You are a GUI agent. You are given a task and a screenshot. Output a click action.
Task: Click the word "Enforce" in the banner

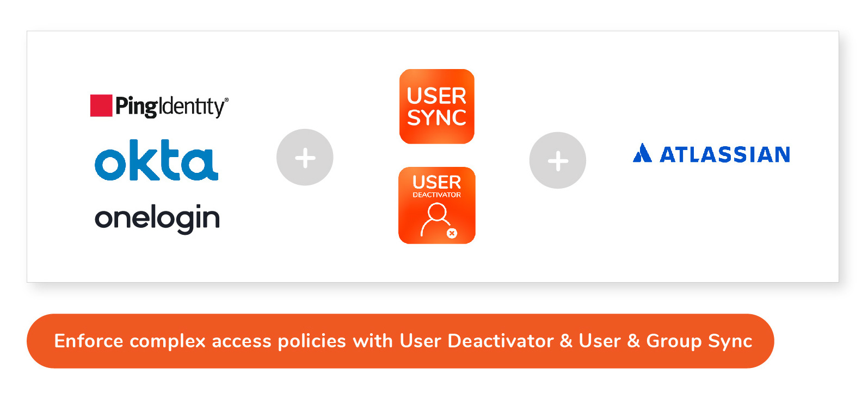[89, 341]
